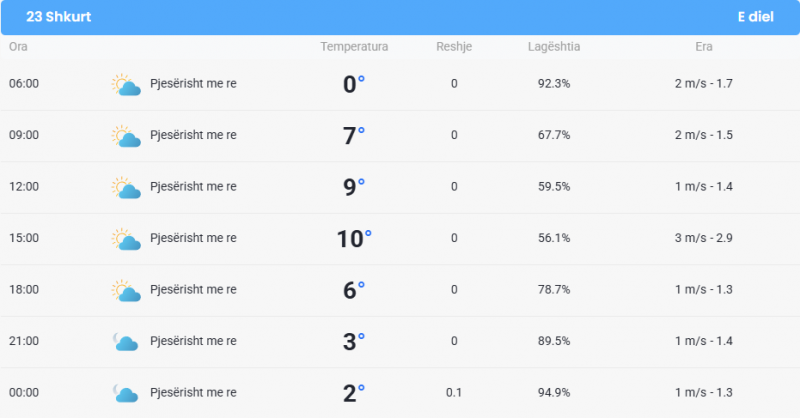Click the Temperatura column header
This screenshot has width=800, height=418.
[x=354, y=46]
